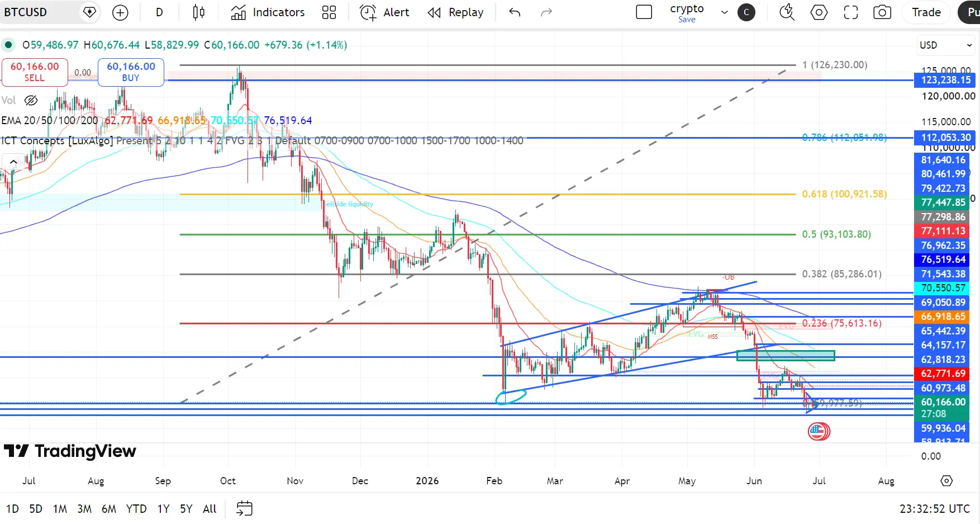The height and width of the screenshot is (524, 980).
Task: Open the USD currency dropdown
Action: pos(945,45)
